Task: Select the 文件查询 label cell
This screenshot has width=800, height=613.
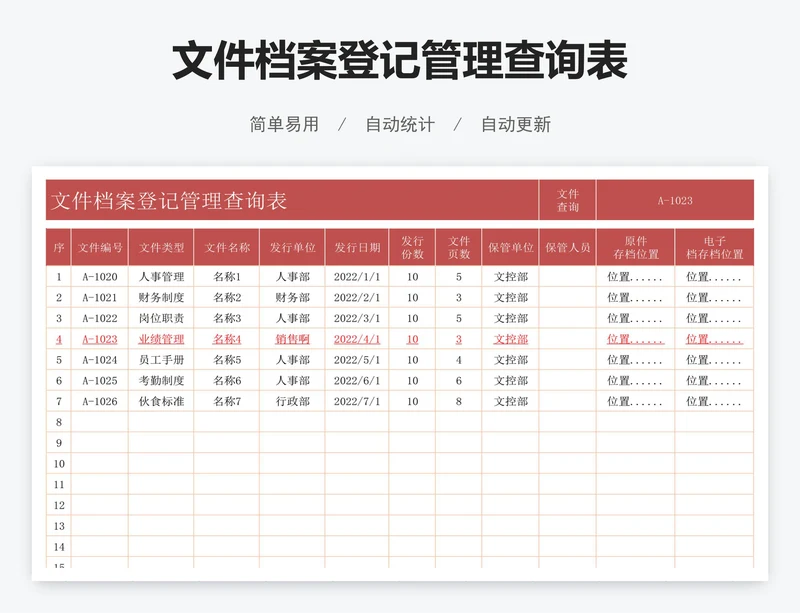Action: pos(567,200)
